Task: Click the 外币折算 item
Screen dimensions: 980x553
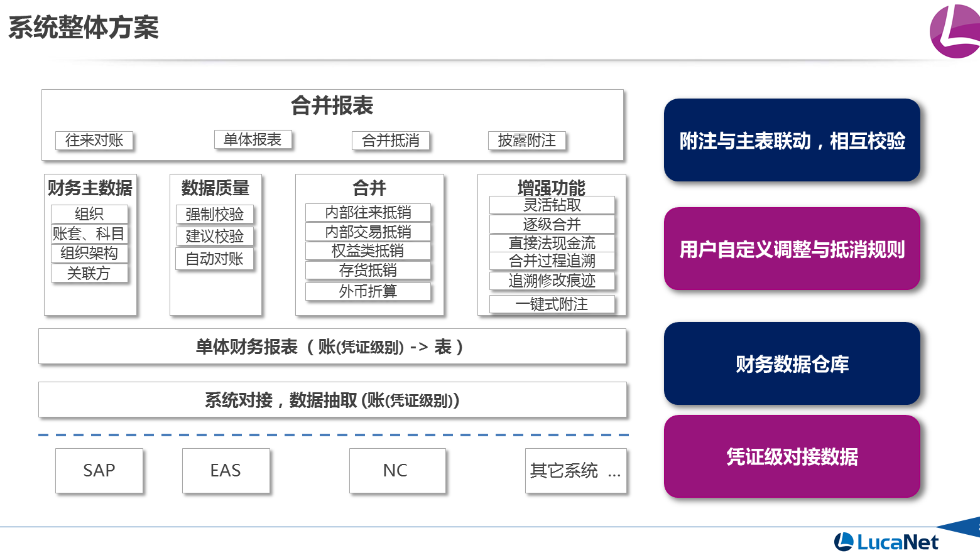Action: [368, 291]
